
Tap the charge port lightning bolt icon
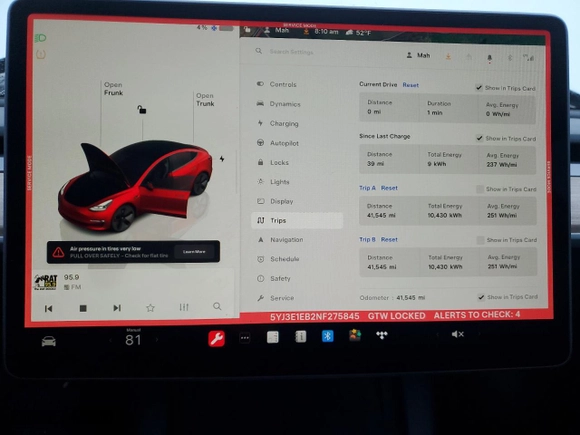click(x=222, y=159)
